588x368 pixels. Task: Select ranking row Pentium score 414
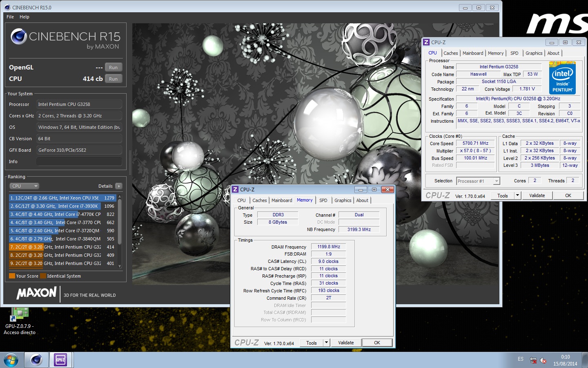62,247
